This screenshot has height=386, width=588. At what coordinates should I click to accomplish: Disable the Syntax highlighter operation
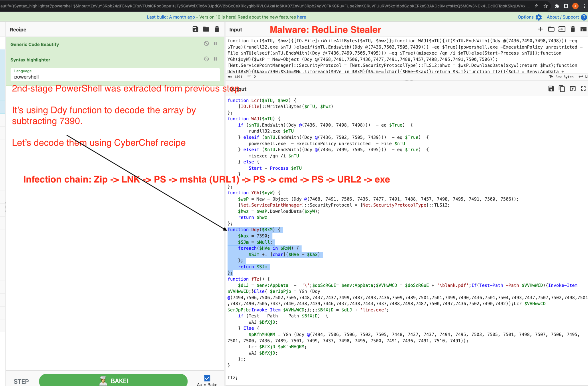point(206,59)
